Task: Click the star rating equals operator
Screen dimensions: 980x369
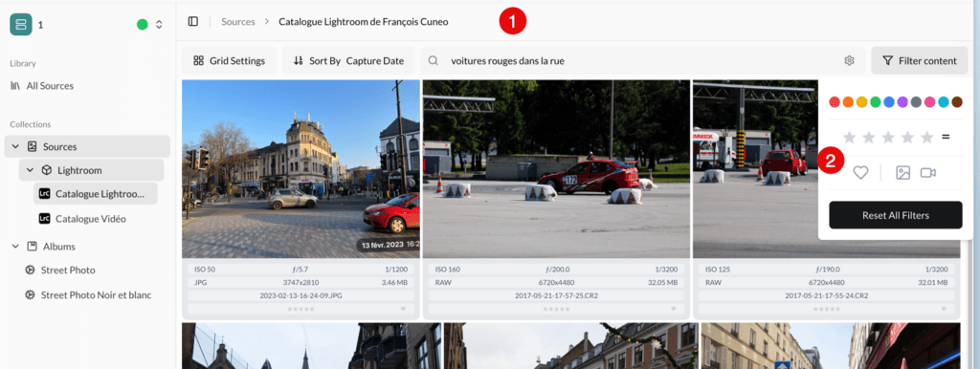Action: [x=946, y=138]
